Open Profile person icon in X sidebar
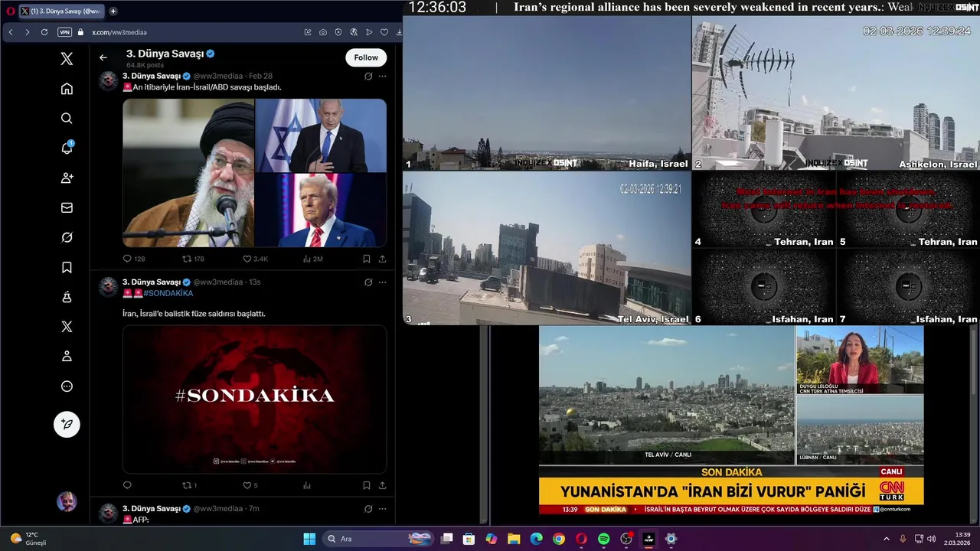This screenshot has height=551, width=980. tap(67, 356)
